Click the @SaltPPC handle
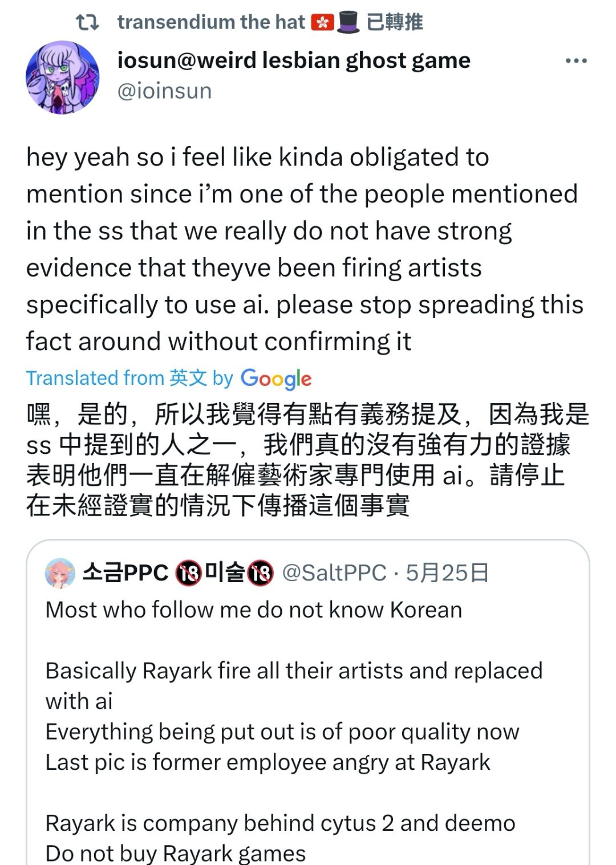616x865 pixels. (334, 573)
